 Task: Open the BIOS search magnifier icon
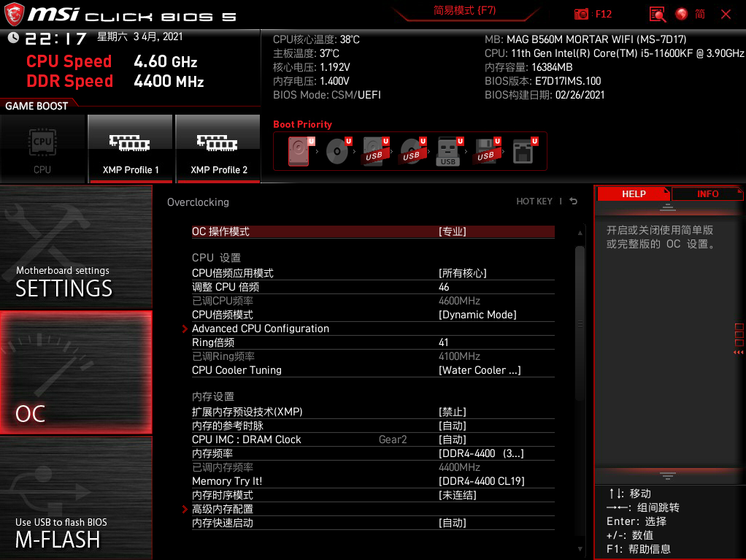coord(658,15)
